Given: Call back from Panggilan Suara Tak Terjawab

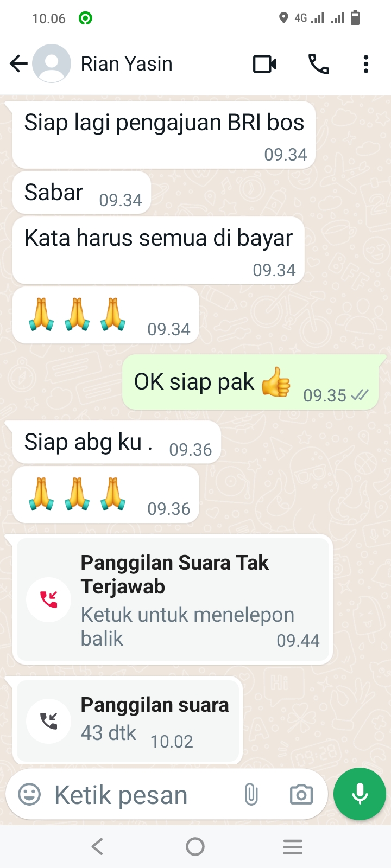Looking at the screenshot, I should 173,599.
